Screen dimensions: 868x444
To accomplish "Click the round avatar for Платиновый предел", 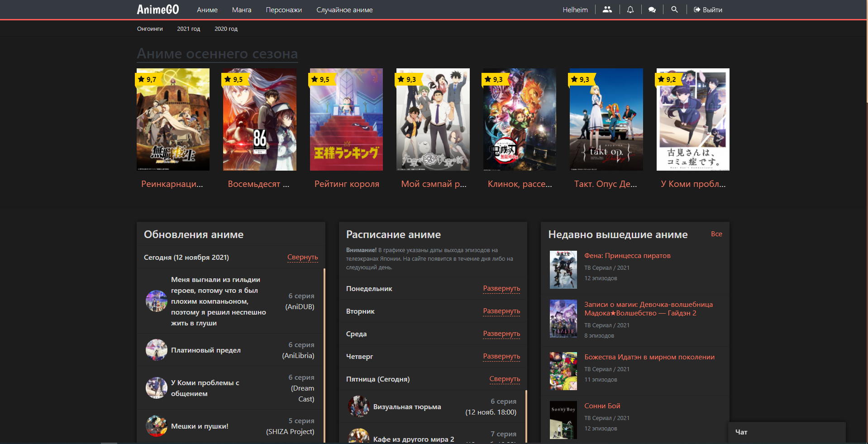I will 156,350.
